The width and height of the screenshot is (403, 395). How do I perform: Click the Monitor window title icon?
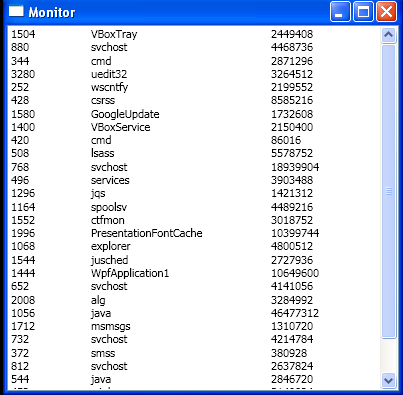click(16, 11)
